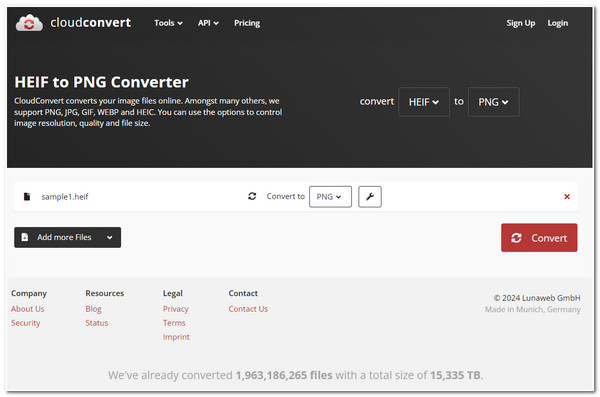Visit the Blog link
The height and width of the screenshot is (397, 600).
(x=93, y=309)
